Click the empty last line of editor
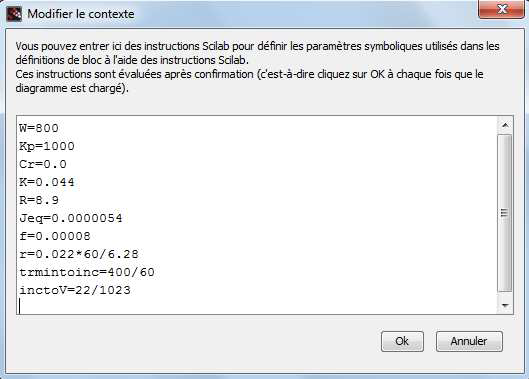This screenshot has height=379, width=529. pyautogui.click(x=256, y=306)
